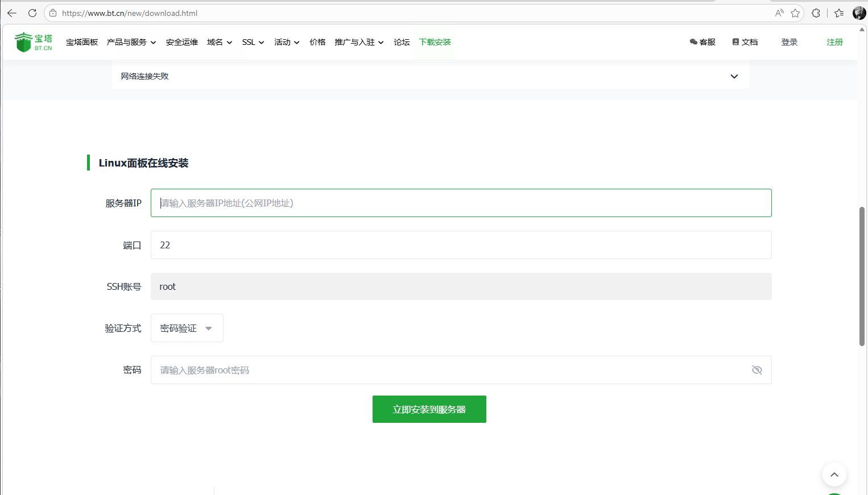Focus the 服务器IP input field
This screenshot has width=868, height=495.
[x=461, y=203]
